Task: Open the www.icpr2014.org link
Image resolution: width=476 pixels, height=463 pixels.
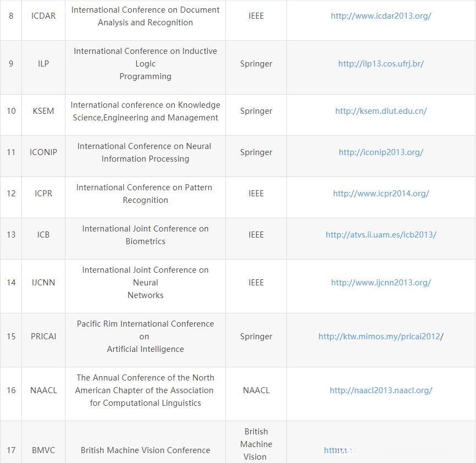Action: (x=381, y=194)
